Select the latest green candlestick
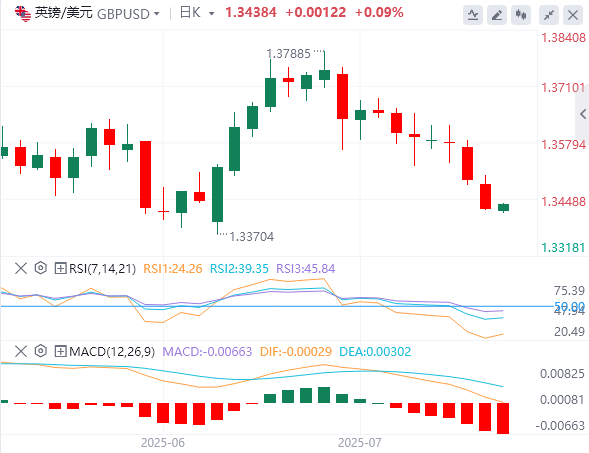Viewport: 589px width, 453px height. [503, 207]
